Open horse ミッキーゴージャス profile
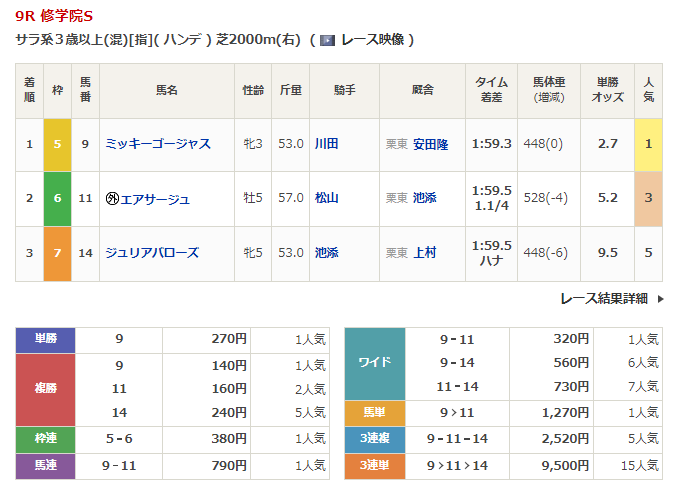674x486 pixels. coord(158,144)
